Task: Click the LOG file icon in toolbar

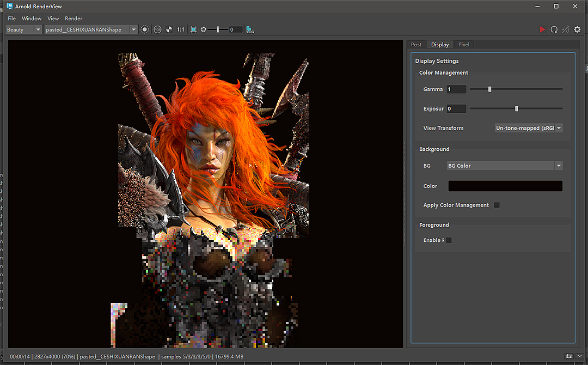Action: click(250, 29)
